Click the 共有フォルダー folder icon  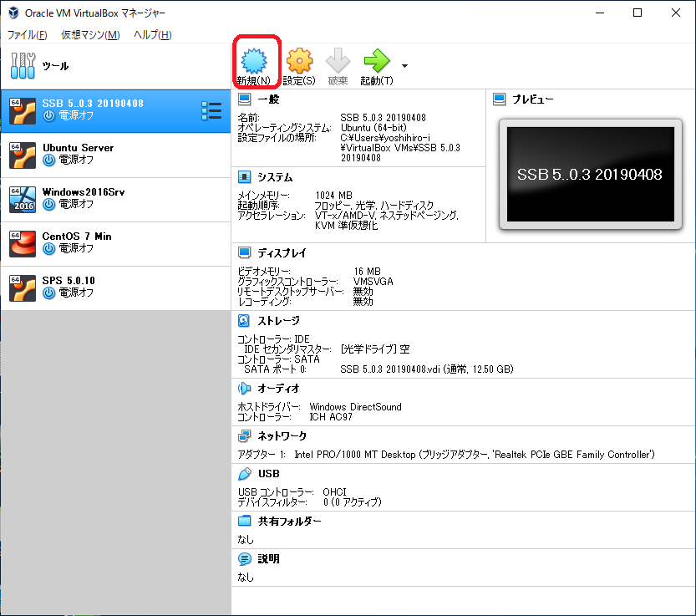(244, 521)
